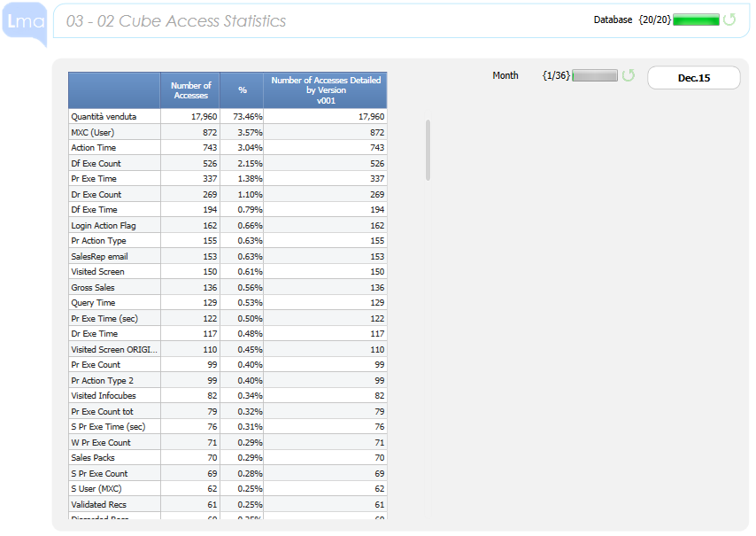Click the table's vertical scrollbar thumb

point(428,150)
